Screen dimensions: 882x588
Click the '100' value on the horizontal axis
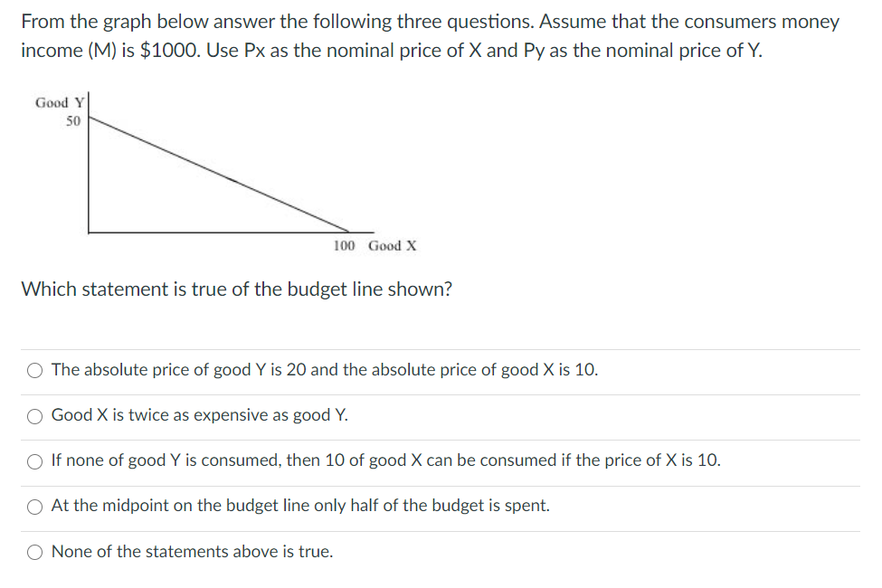pos(345,246)
